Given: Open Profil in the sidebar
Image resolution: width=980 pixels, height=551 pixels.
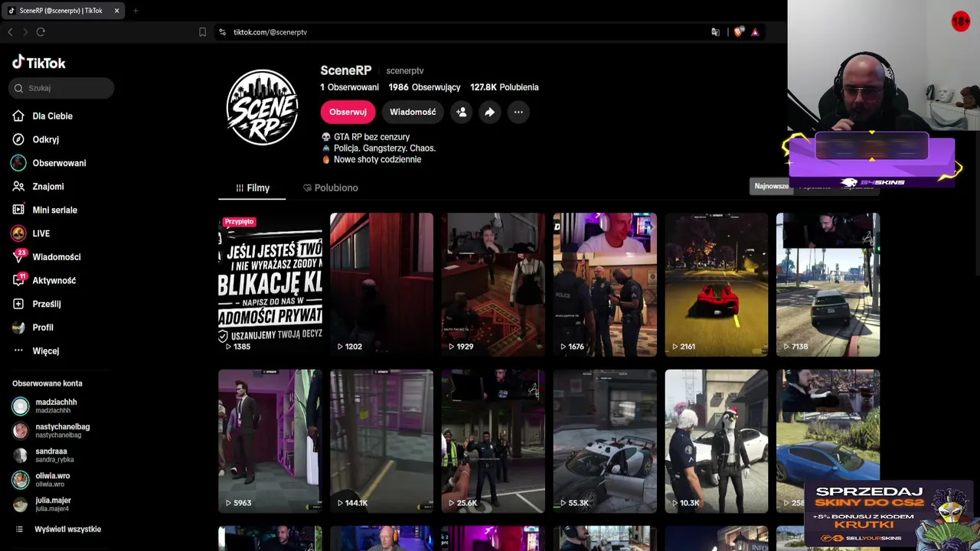Looking at the screenshot, I should click(x=33, y=328).
